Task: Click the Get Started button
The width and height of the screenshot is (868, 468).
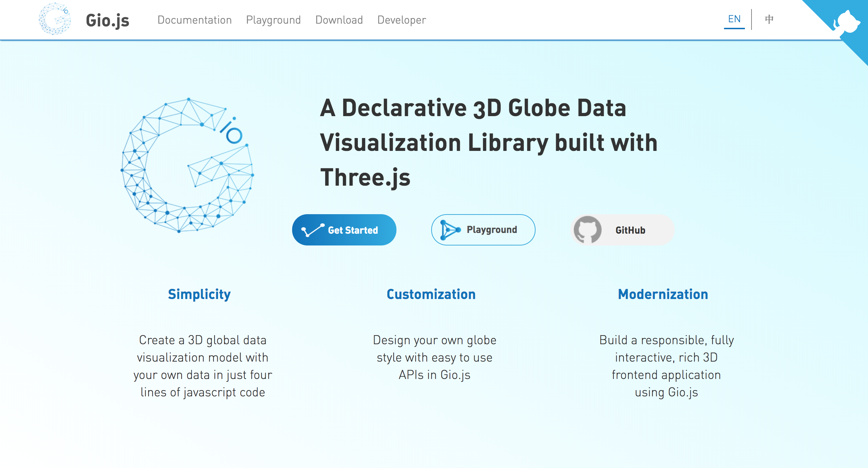Action: (x=344, y=229)
